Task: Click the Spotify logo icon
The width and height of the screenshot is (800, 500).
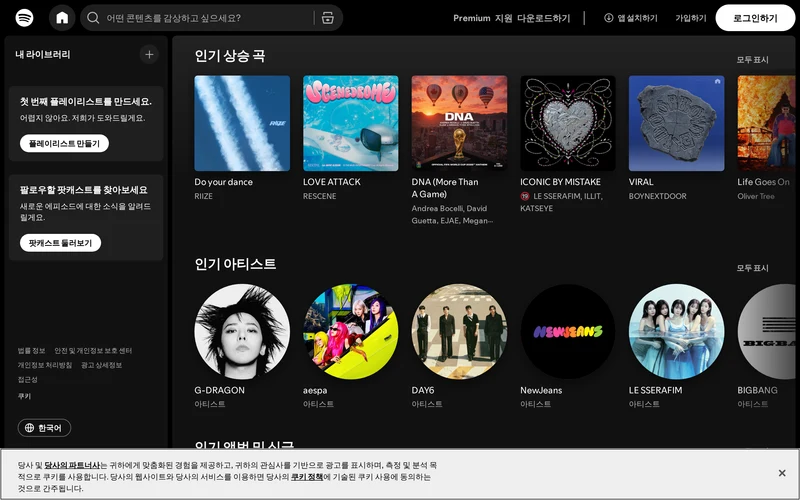Action: pyautogui.click(x=24, y=18)
